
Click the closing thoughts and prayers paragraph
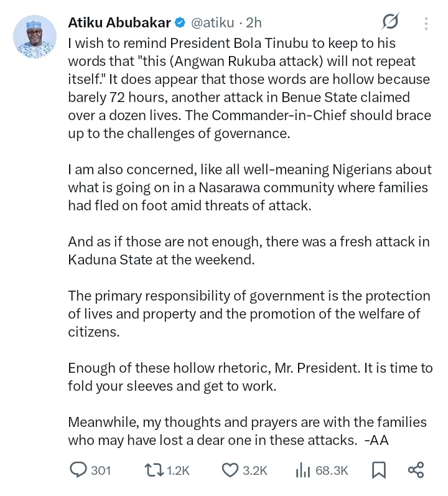[x=248, y=431]
